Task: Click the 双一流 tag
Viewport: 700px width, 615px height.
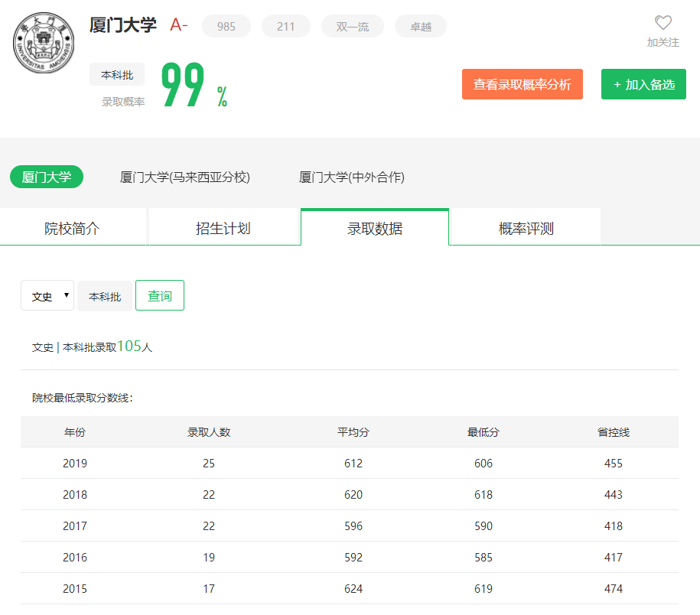Action: point(353,26)
